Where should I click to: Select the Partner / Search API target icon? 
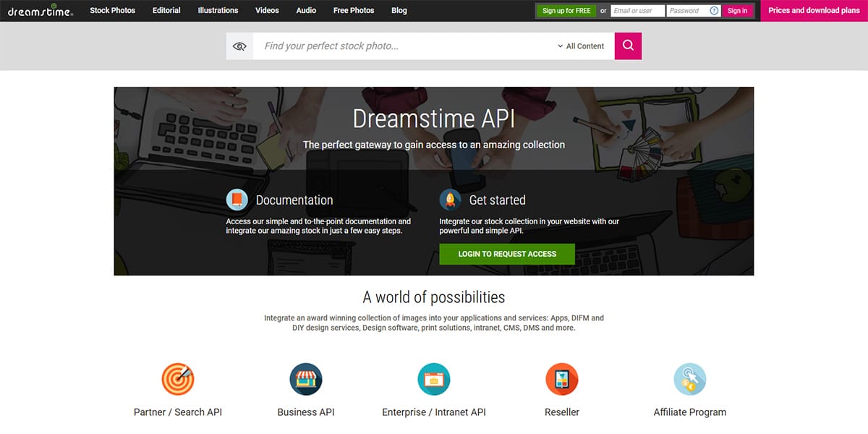pyautogui.click(x=178, y=379)
